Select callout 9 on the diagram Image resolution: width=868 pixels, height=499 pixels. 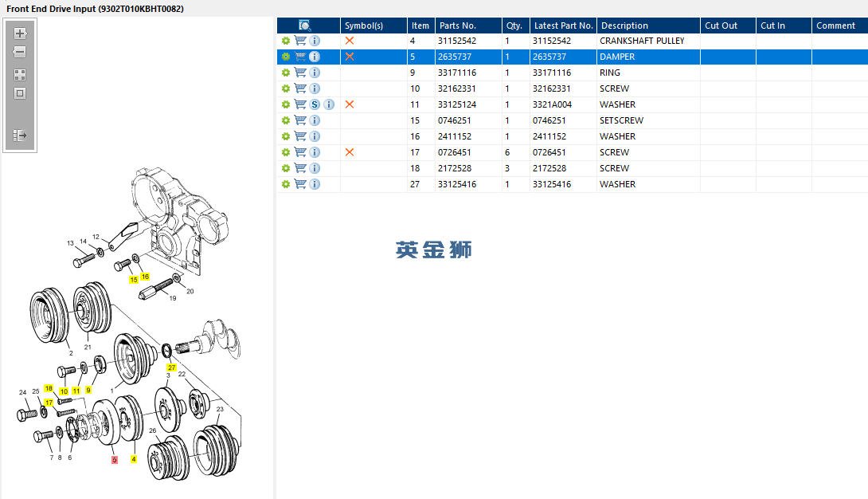[x=88, y=390]
